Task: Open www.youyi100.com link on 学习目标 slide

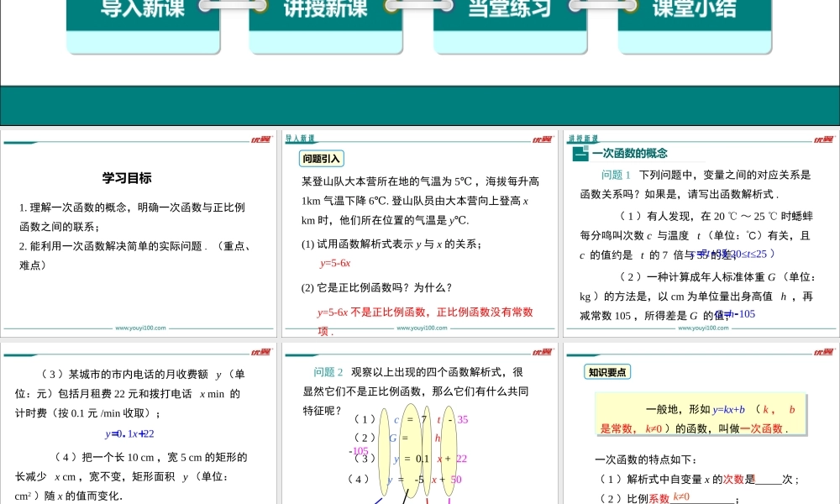Action: pyautogui.click(x=139, y=328)
